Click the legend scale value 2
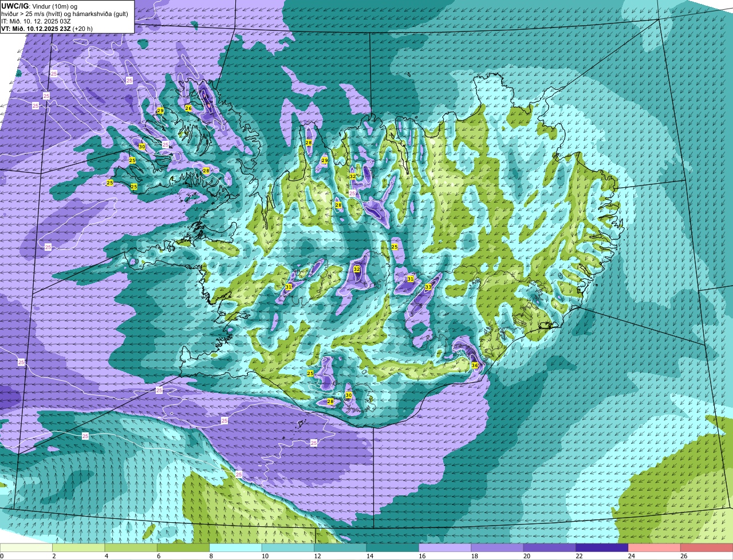Image resolution: width=733 pixels, height=560 pixels. pos(54,556)
